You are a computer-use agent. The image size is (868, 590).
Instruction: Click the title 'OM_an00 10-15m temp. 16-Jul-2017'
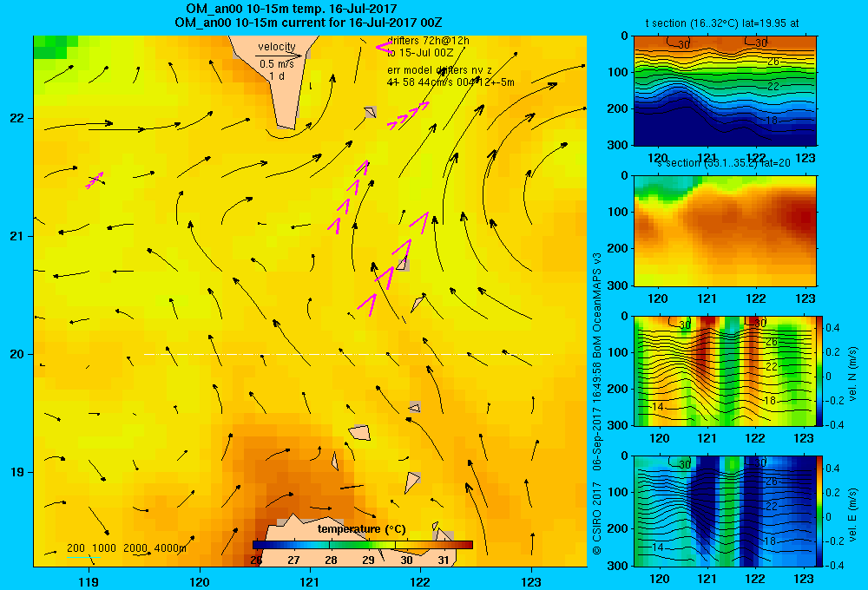[291, 9]
